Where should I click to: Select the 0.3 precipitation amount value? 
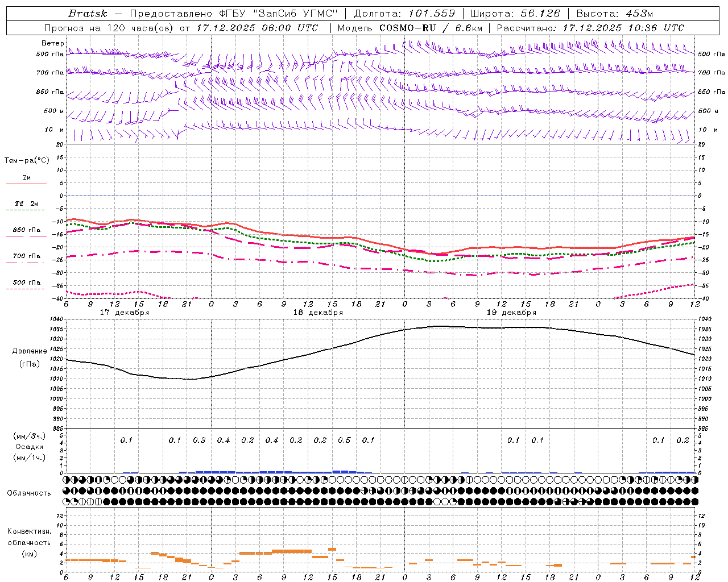click(199, 440)
